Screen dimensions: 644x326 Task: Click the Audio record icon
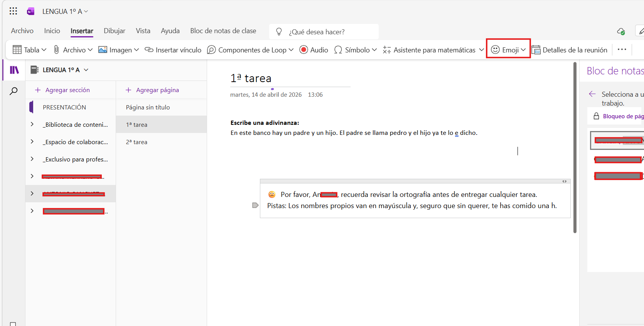coord(303,50)
